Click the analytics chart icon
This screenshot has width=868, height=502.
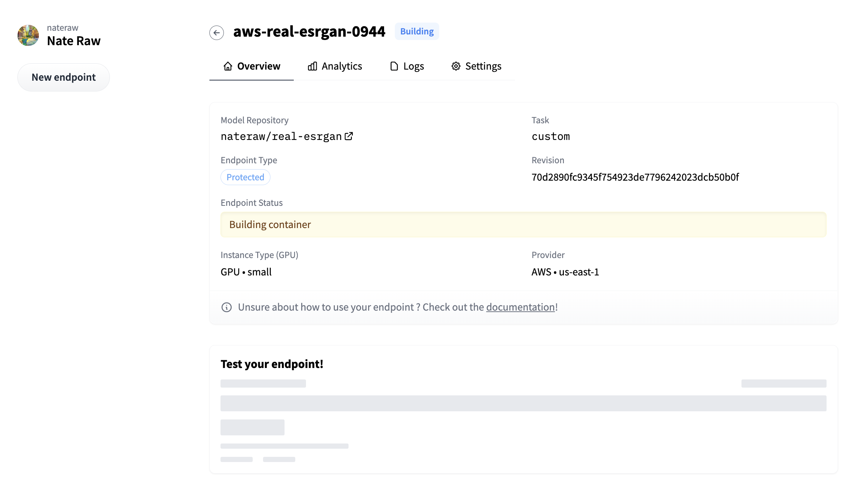click(x=312, y=66)
